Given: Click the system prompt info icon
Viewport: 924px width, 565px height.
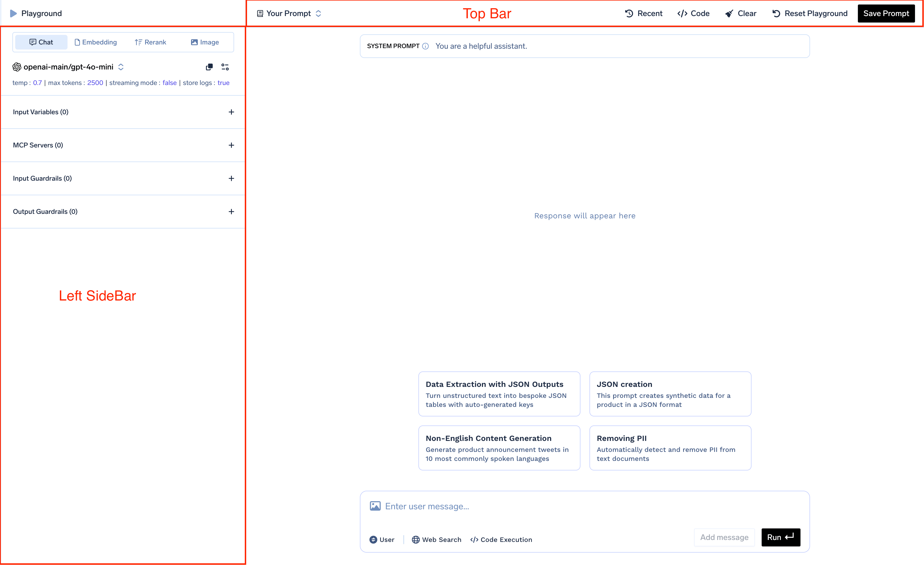Looking at the screenshot, I should pyautogui.click(x=425, y=46).
